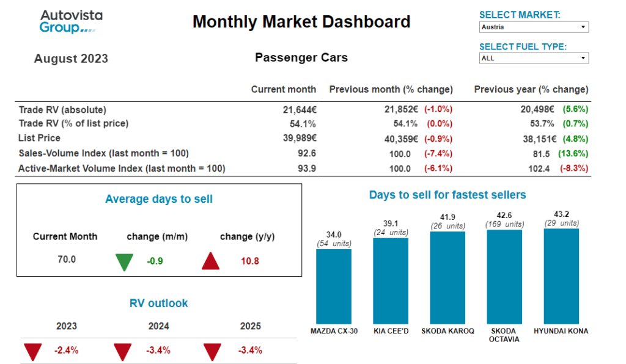Click the green m/m change down arrow

(x=124, y=261)
